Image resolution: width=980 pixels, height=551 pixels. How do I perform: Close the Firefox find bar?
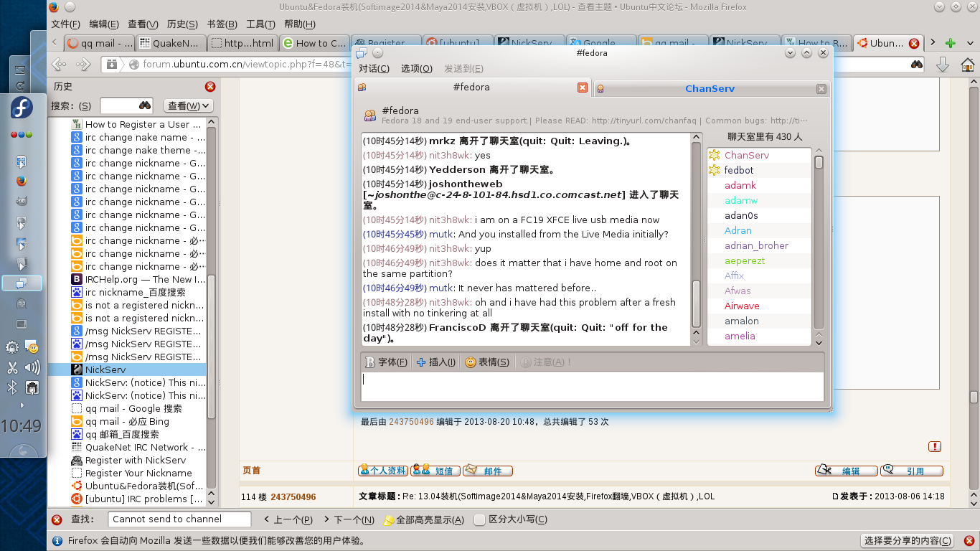(x=57, y=519)
